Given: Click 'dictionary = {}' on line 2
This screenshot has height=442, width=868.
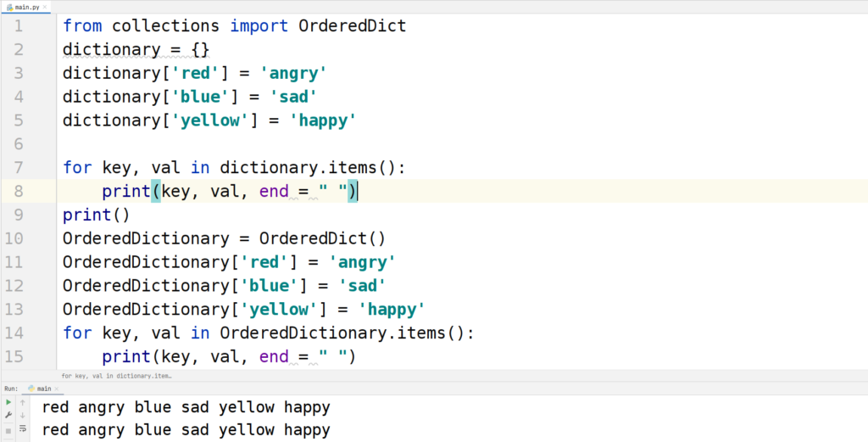Looking at the screenshot, I should point(136,50).
